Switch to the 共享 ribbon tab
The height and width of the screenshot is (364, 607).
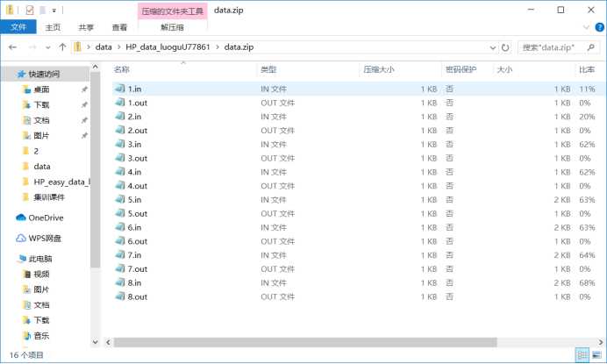coord(86,27)
